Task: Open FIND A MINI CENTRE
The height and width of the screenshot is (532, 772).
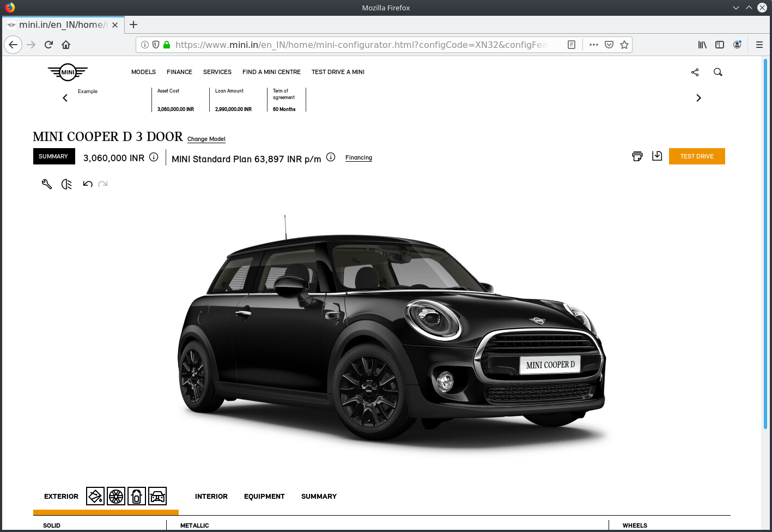Action: pyautogui.click(x=271, y=72)
